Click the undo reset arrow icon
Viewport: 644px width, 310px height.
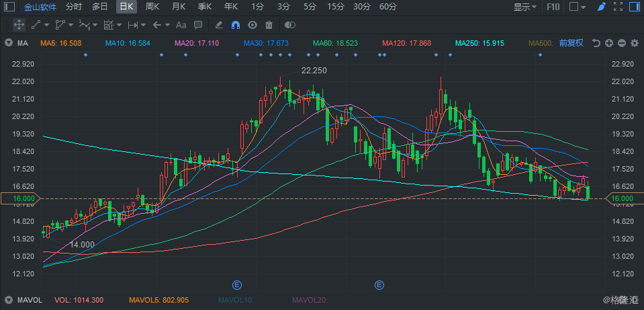tap(596, 43)
